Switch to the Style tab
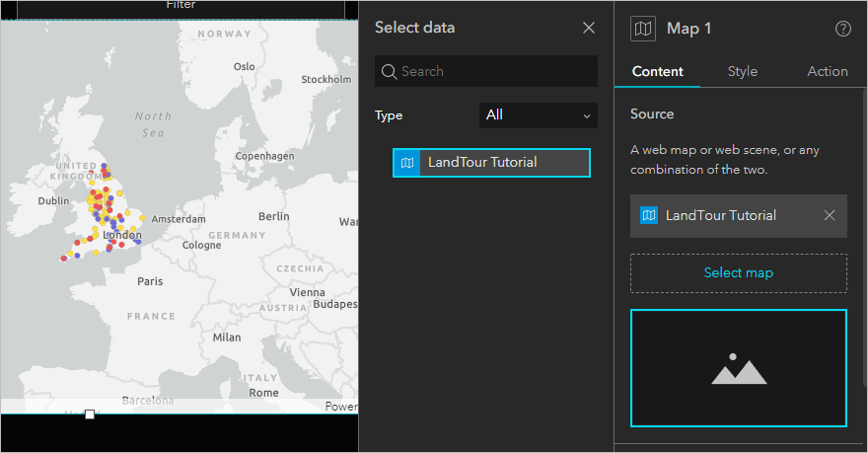The height and width of the screenshot is (453, 868). point(742,71)
